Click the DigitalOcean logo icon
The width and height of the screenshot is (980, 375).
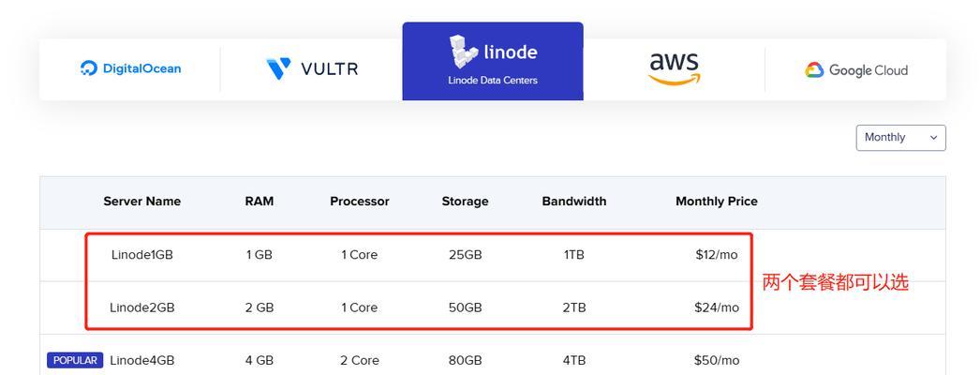(x=89, y=68)
